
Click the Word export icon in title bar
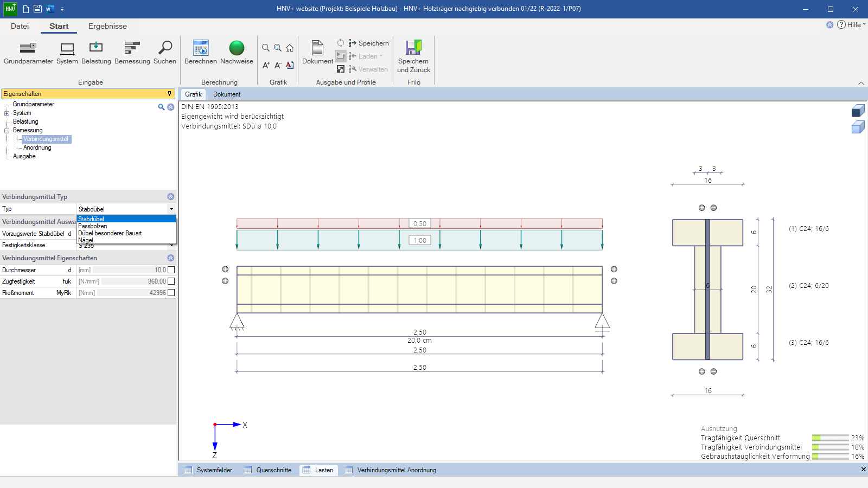pos(50,9)
